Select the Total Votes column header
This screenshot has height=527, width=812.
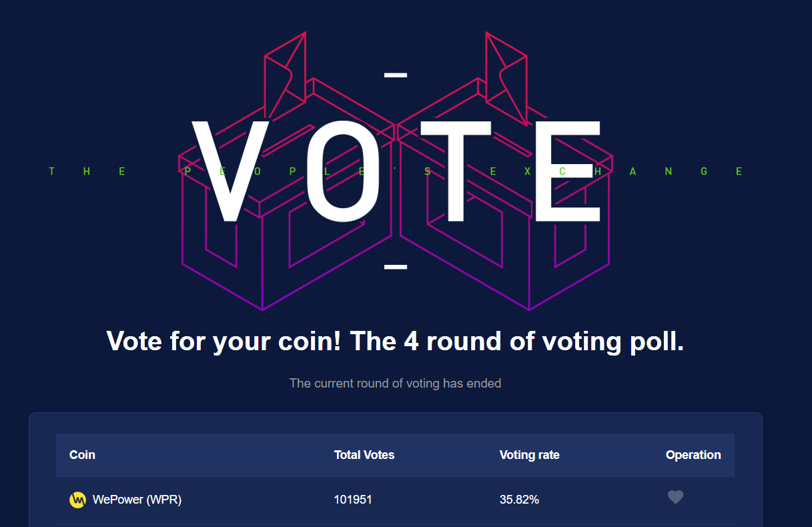(x=364, y=455)
